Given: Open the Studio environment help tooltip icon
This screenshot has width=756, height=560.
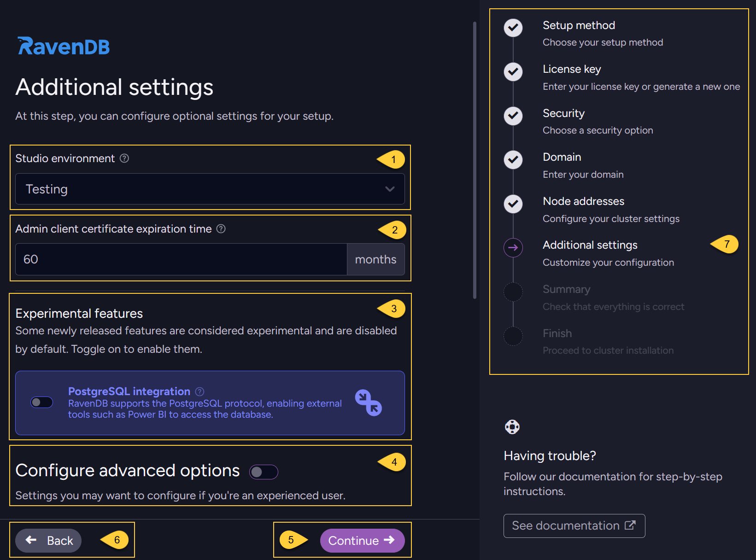Looking at the screenshot, I should [123, 158].
